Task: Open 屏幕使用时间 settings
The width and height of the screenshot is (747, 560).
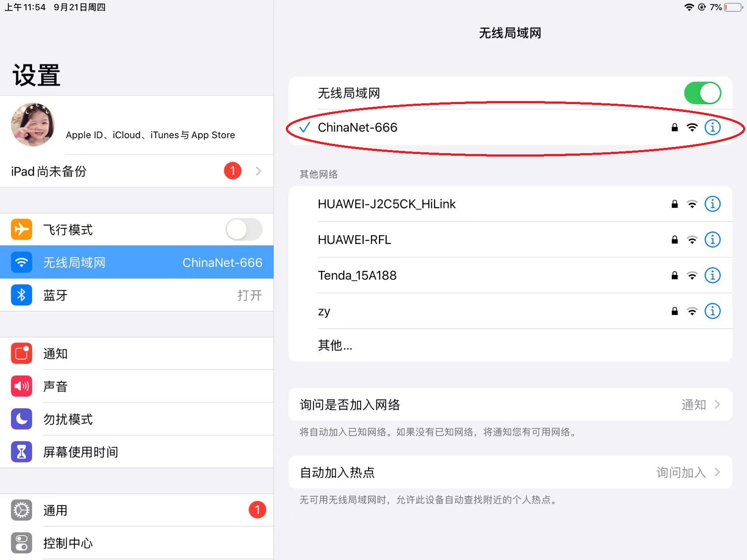Action: pos(137,452)
